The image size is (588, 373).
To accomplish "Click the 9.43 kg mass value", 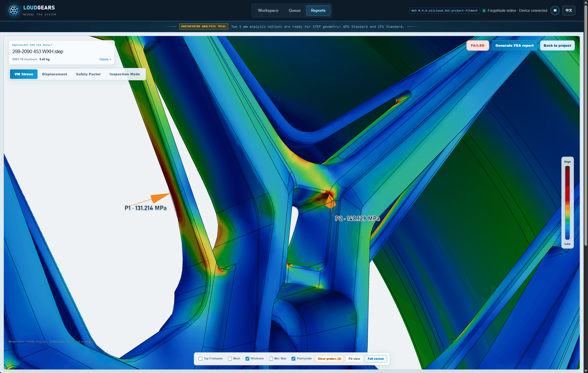I will [45, 59].
